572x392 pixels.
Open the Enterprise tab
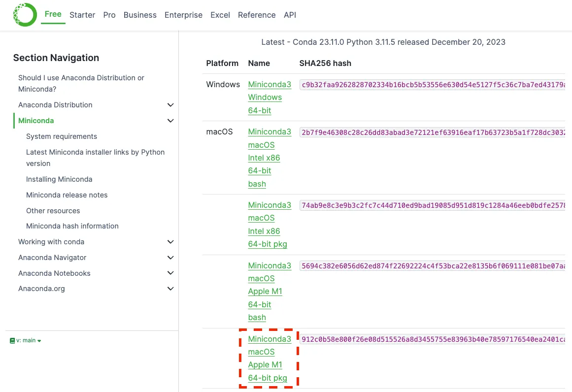[183, 15]
